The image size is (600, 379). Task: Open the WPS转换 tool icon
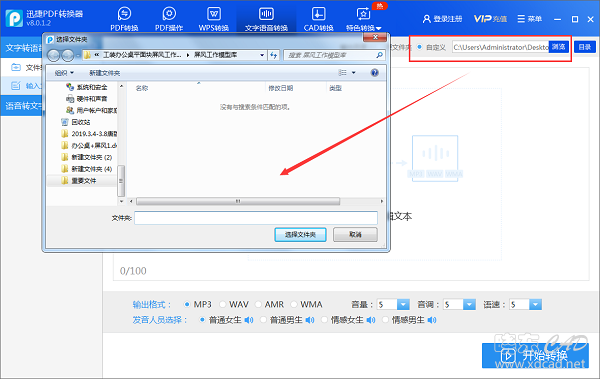[214, 14]
